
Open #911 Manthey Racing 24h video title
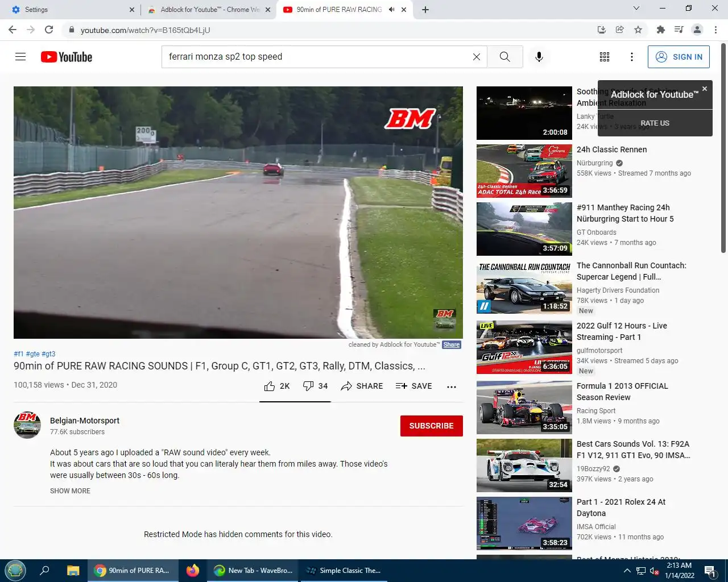click(x=625, y=213)
